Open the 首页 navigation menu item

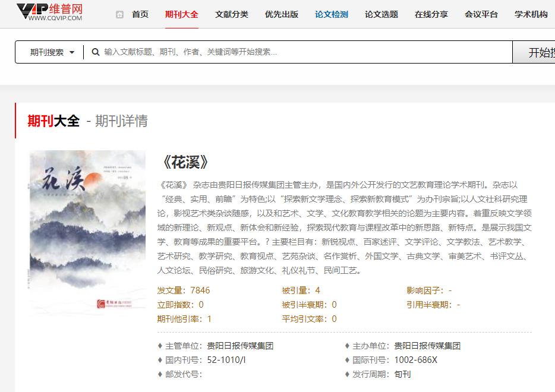(x=140, y=14)
